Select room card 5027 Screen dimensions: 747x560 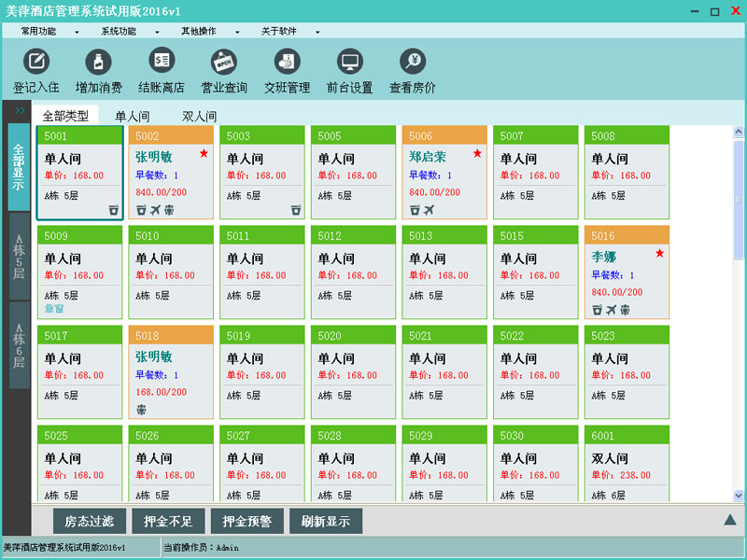[x=262, y=463]
